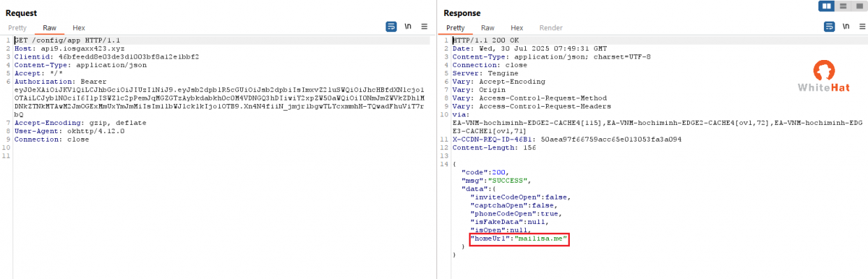Image resolution: width=868 pixels, height=279 pixels.
Task: Switch Response view to Raw tab
Action: tap(487, 28)
